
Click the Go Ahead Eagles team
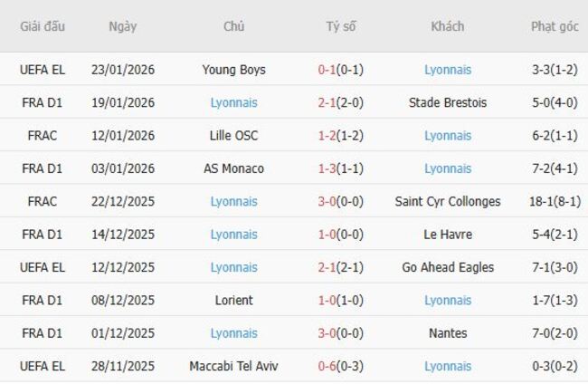[x=447, y=267]
